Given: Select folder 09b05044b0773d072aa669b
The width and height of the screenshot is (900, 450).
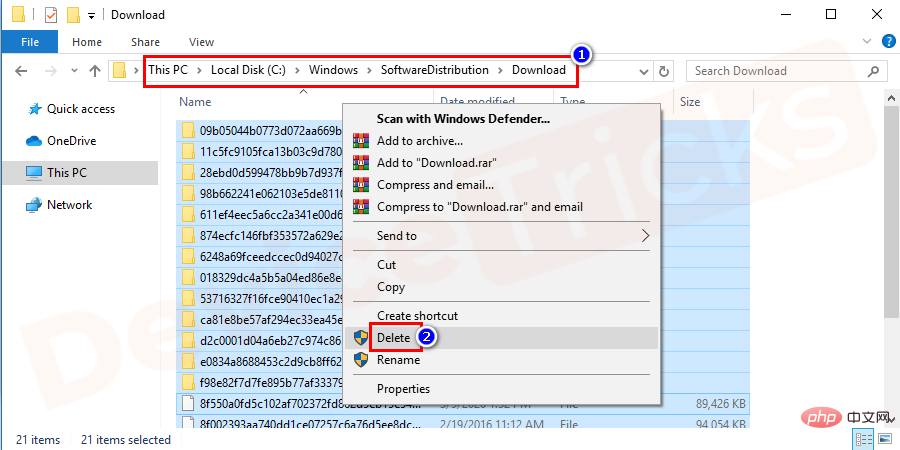Looking at the screenshot, I should [x=271, y=131].
